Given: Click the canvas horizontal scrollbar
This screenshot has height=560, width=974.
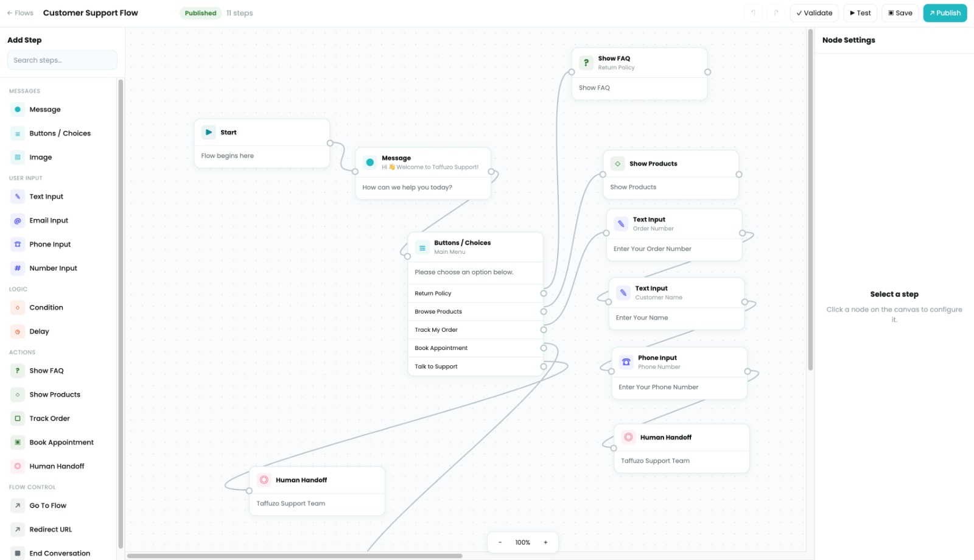Looking at the screenshot, I should pos(295,556).
